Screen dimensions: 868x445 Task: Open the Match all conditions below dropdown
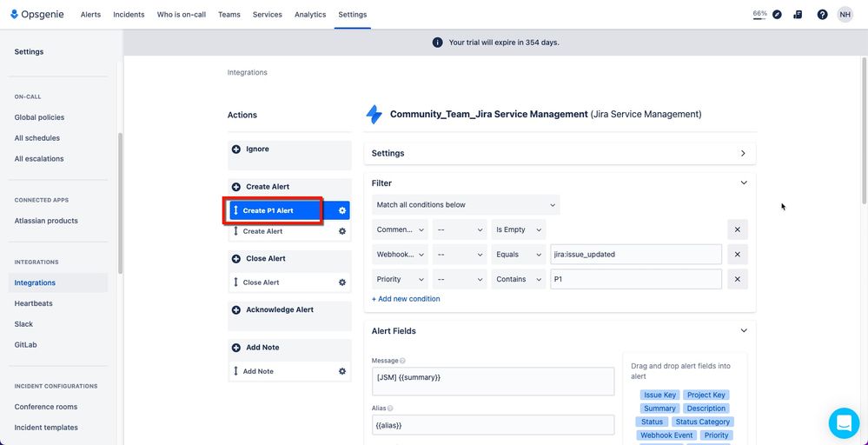coord(466,205)
